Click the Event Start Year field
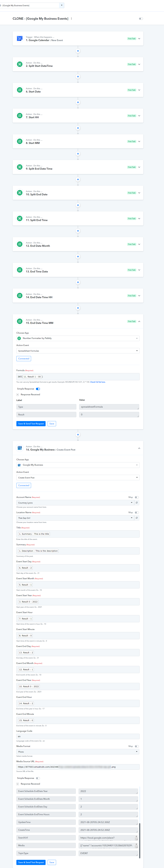This screenshot has width=164, height=868. point(78,602)
